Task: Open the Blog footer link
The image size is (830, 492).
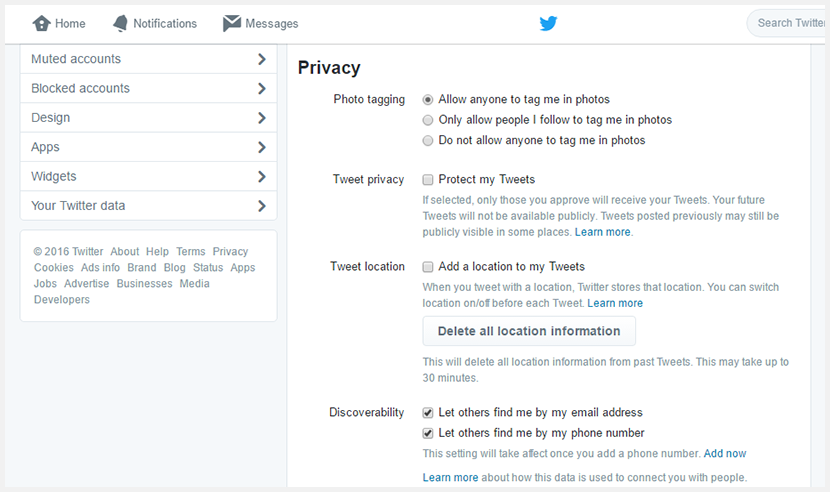Action: pos(175,267)
